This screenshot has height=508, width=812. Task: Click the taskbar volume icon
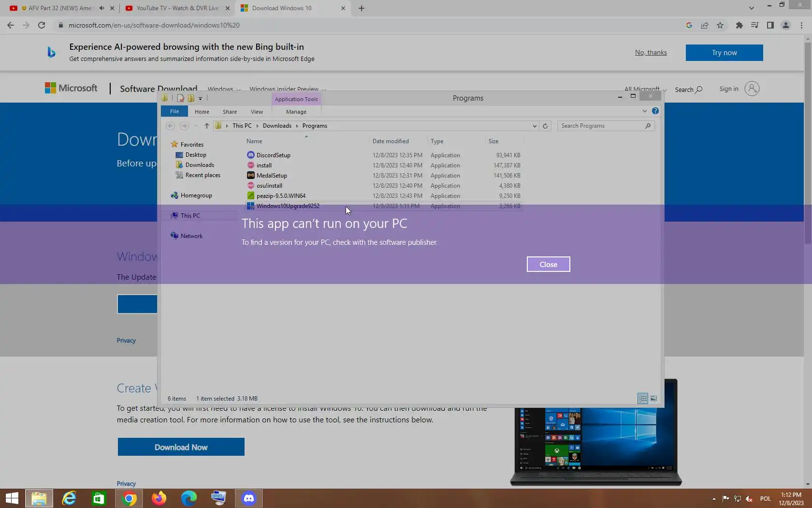[749, 499]
